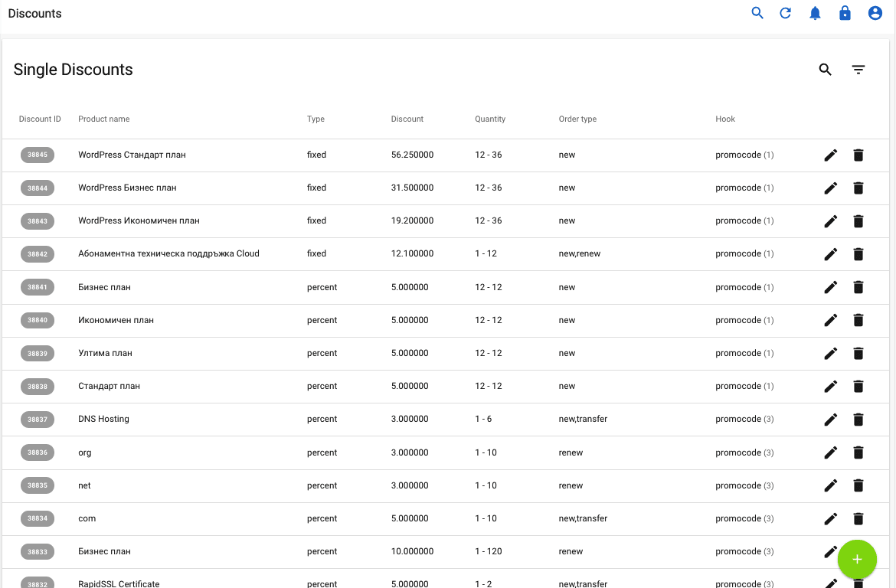The image size is (896, 588).
Task: Click the promocode link for the net discount
Action: [x=739, y=485]
